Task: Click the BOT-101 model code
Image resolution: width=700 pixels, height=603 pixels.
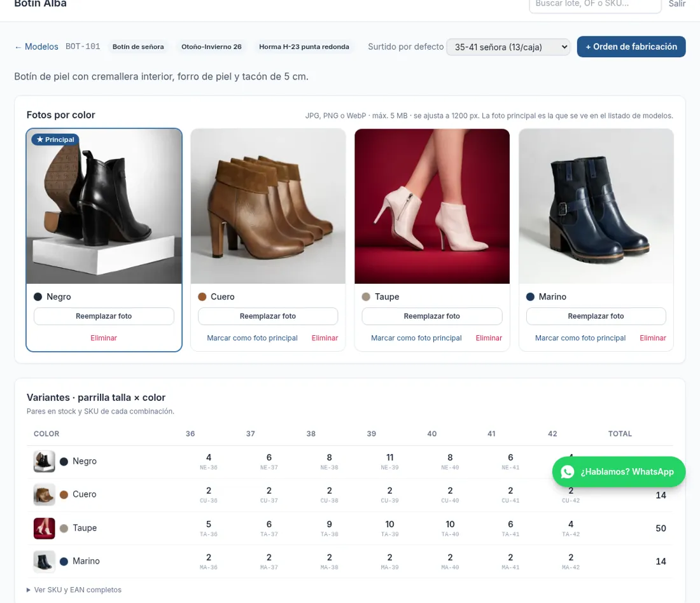Action: pyautogui.click(x=83, y=46)
